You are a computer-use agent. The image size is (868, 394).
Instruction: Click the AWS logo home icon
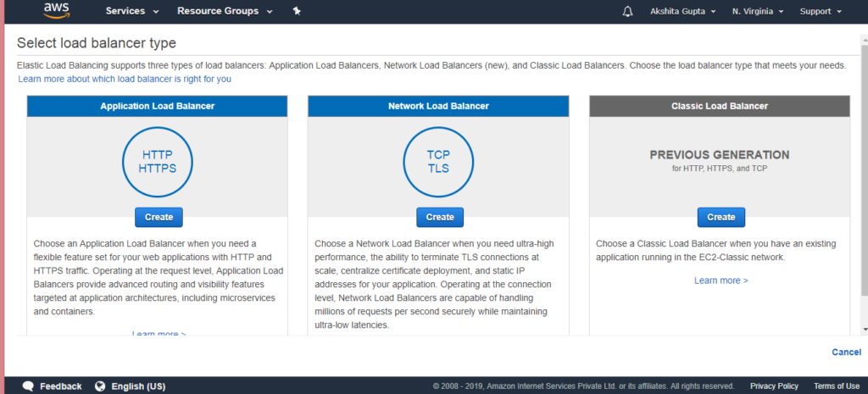(57, 10)
